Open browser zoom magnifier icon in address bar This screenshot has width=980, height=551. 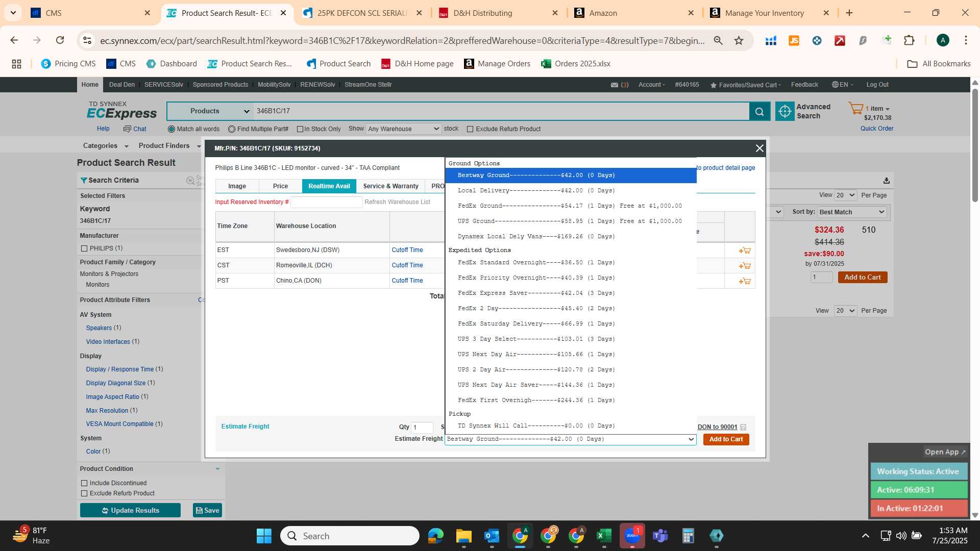718,40
